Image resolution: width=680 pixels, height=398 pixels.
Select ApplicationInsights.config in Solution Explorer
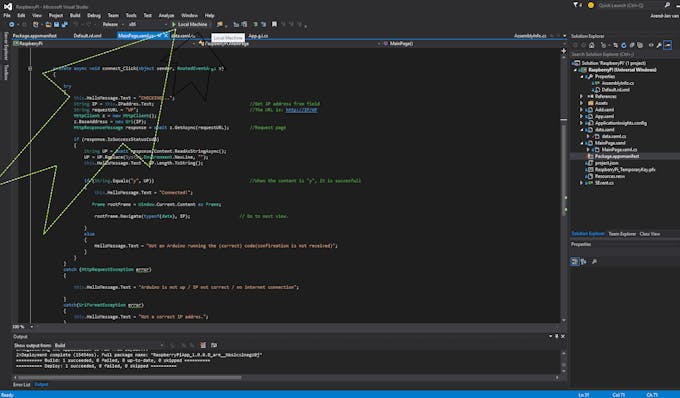[x=621, y=123]
